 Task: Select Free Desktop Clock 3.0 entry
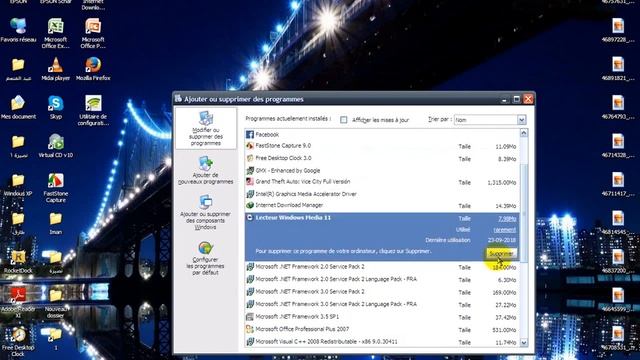[x=382, y=158]
